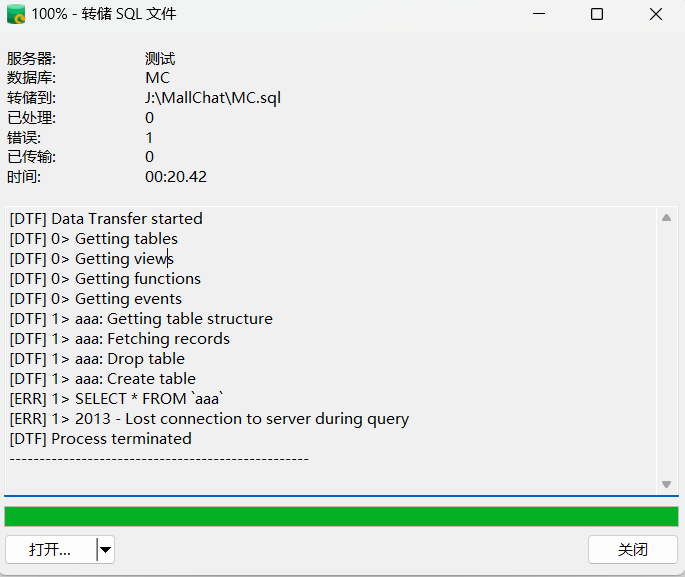Viewport: 685px width, 577px height.
Task: Click the log scrollbar down arrow
Action: pyautogui.click(x=666, y=484)
